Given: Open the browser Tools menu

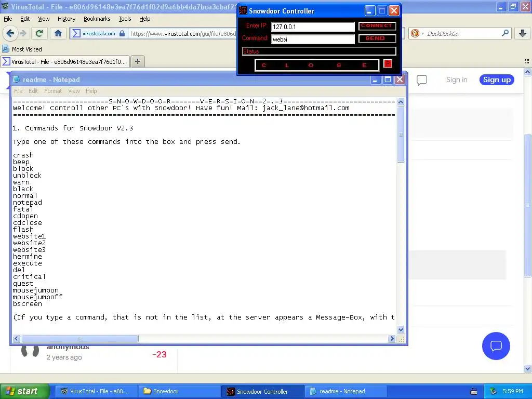Looking at the screenshot, I should [x=125, y=19].
